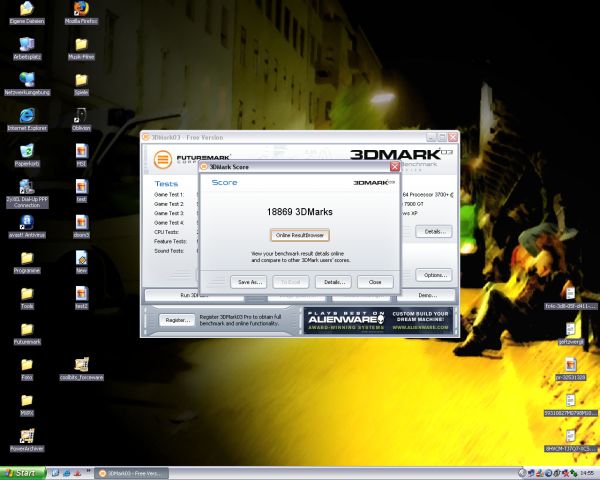Open the Futuremark folder on the desktop
Screen dimensions: 600x480
27,334
